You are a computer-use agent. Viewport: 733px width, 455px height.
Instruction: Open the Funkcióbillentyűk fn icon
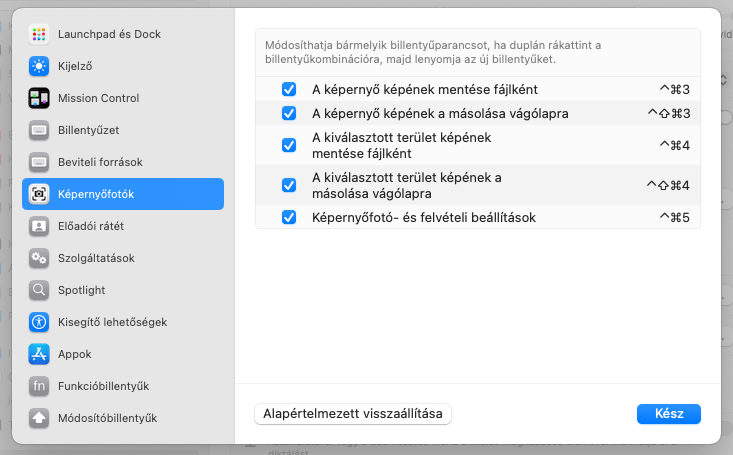[39, 386]
